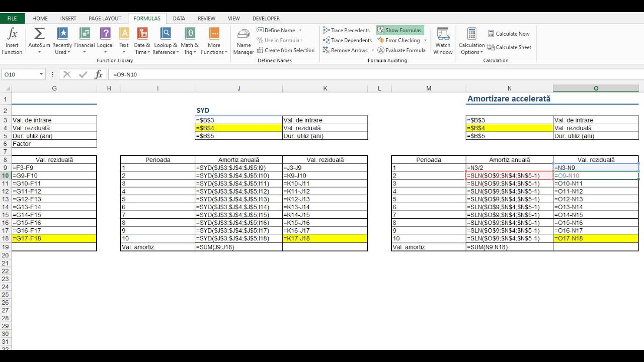Image resolution: width=644 pixels, height=362 pixels.
Task: Click Error Checking
Action: pyautogui.click(x=398, y=40)
